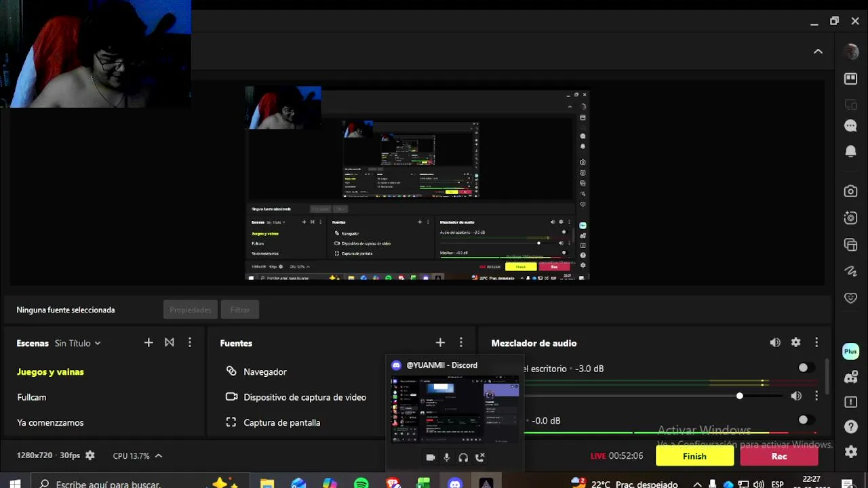Select the Juegos y vainas scene

point(50,372)
